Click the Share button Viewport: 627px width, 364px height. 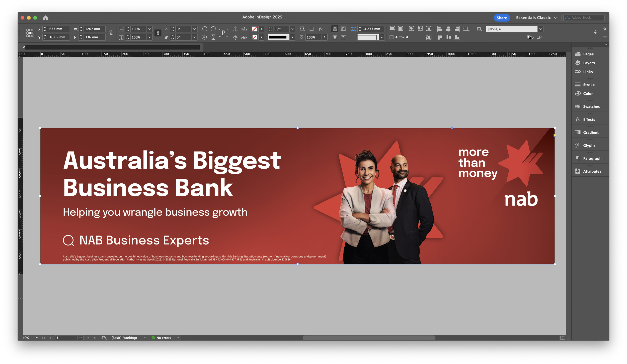click(502, 18)
